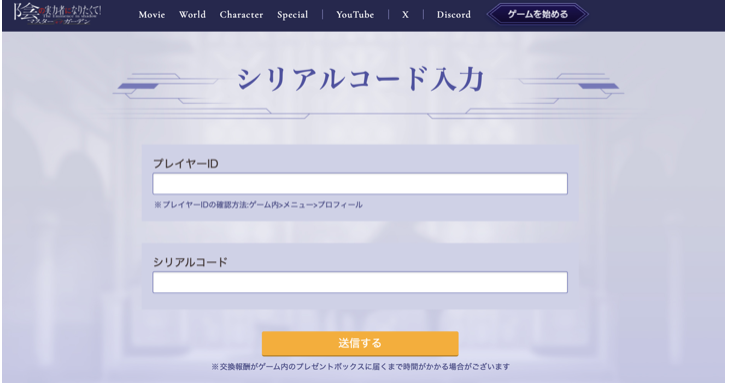Viewport: 732px width, 386px height.
Task: Focus the シリアルコード input field
Action: click(x=360, y=282)
